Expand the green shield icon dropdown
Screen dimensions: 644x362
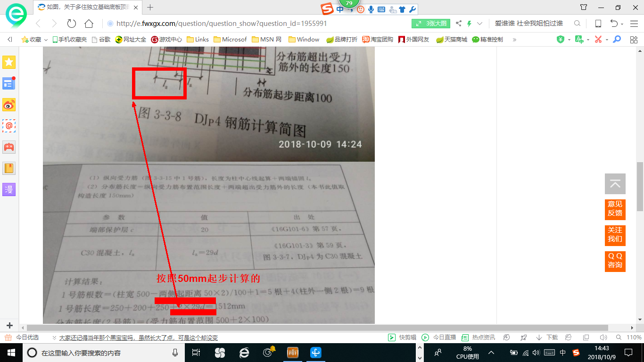tap(569, 40)
